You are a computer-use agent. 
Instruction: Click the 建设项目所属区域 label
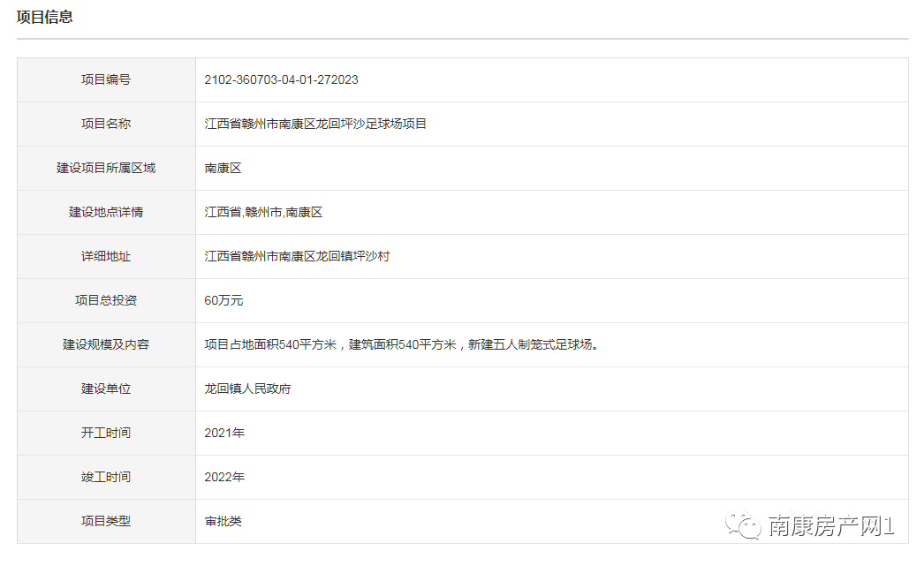(106, 168)
